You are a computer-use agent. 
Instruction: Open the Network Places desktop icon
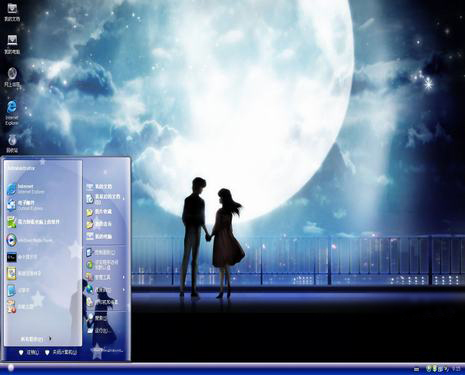(x=12, y=77)
